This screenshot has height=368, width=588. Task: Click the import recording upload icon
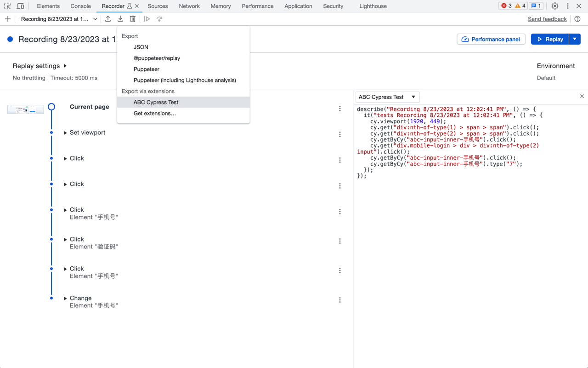[x=108, y=19]
